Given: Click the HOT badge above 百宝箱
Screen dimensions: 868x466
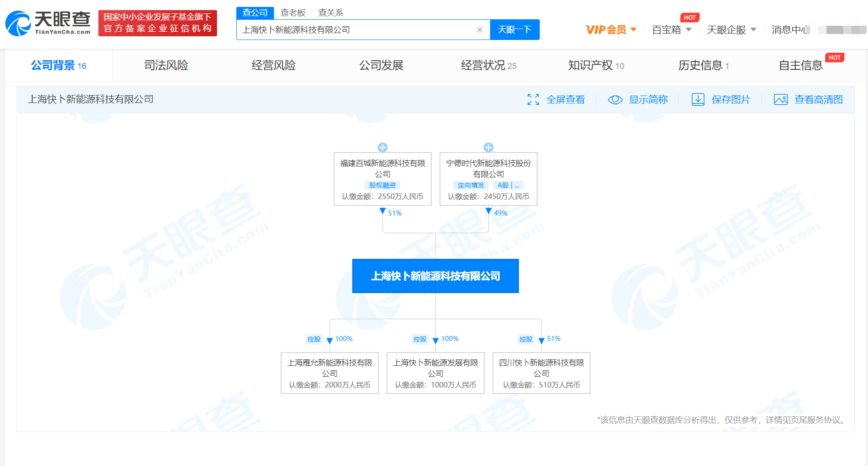Looking at the screenshot, I should pyautogui.click(x=690, y=17).
